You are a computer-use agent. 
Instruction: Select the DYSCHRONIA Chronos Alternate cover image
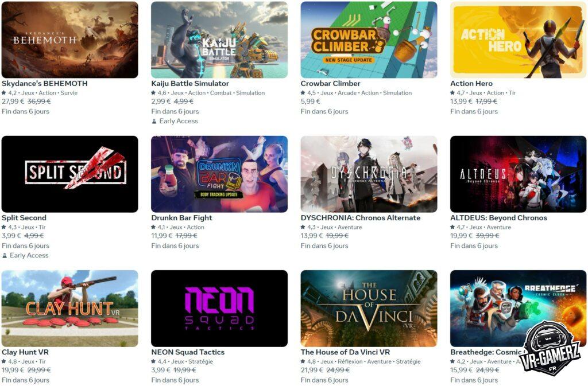(369, 174)
